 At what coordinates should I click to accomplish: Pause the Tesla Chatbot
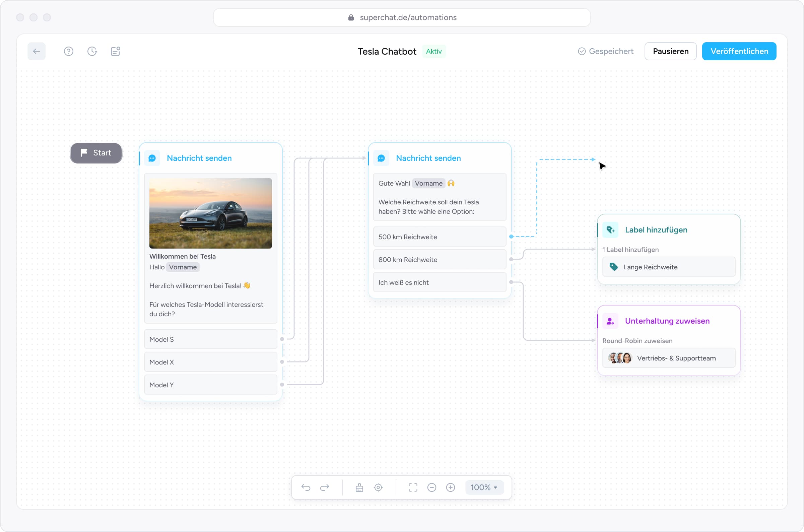(x=670, y=51)
